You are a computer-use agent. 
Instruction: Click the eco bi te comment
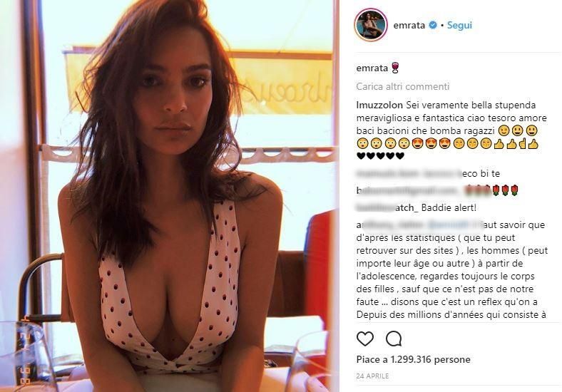pyautogui.click(x=481, y=174)
